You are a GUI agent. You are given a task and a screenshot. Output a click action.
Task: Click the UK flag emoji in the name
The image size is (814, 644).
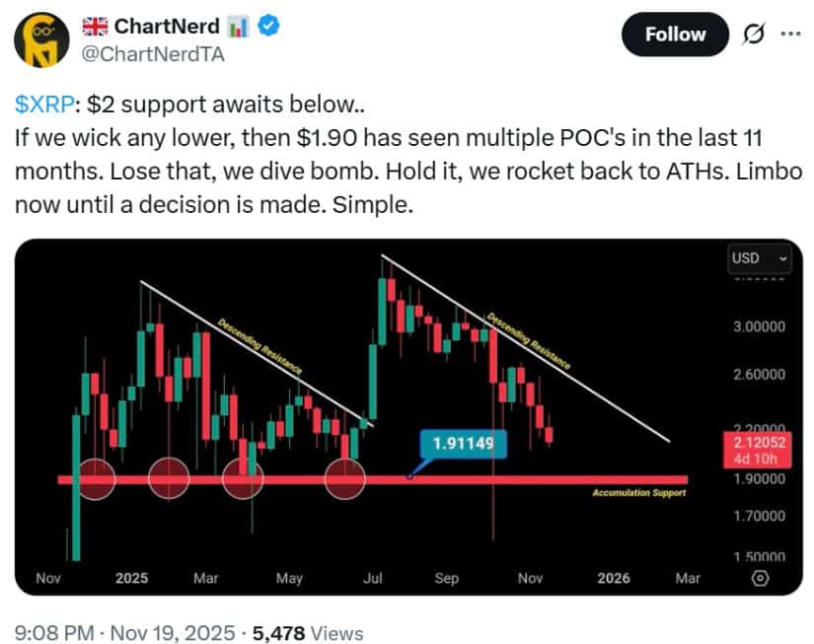96,27
